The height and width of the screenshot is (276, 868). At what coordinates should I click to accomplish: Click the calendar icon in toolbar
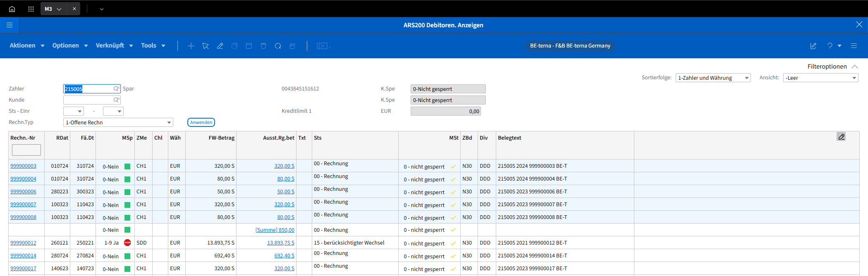(x=292, y=46)
